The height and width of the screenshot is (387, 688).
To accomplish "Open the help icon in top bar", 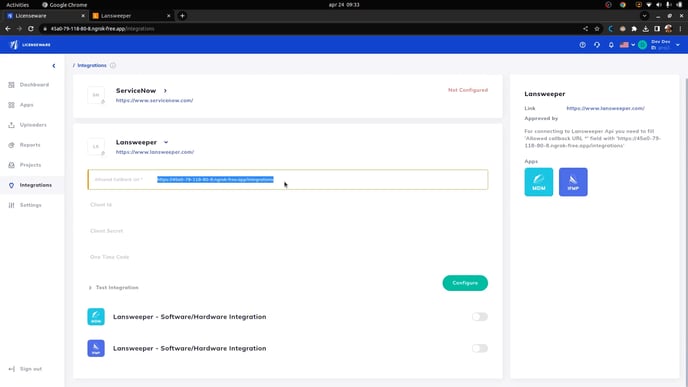I will [582, 45].
